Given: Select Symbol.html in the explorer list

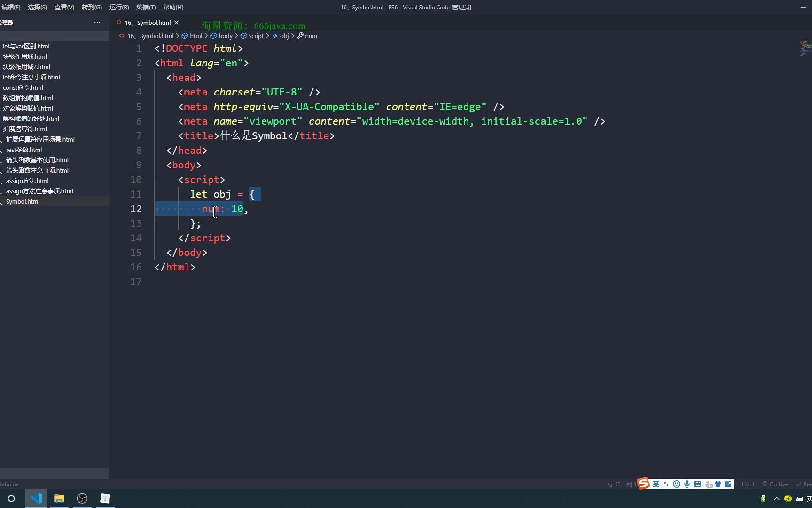Looking at the screenshot, I should pyautogui.click(x=55, y=201).
